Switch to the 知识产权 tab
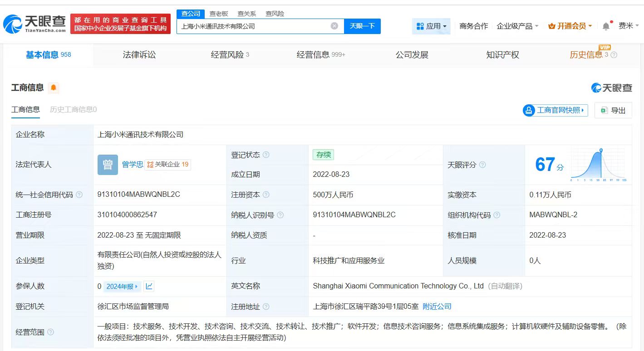Screen dimensions: 644x351 [502, 55]
